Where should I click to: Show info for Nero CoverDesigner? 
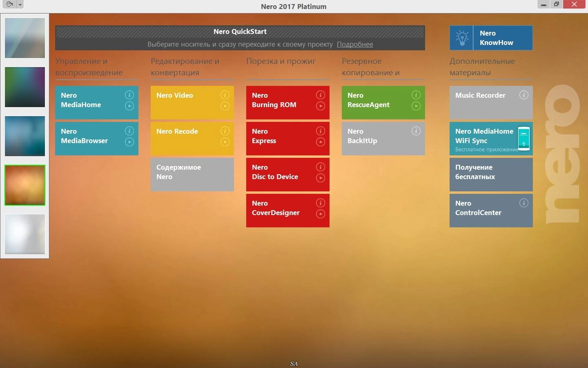point(321,203)
